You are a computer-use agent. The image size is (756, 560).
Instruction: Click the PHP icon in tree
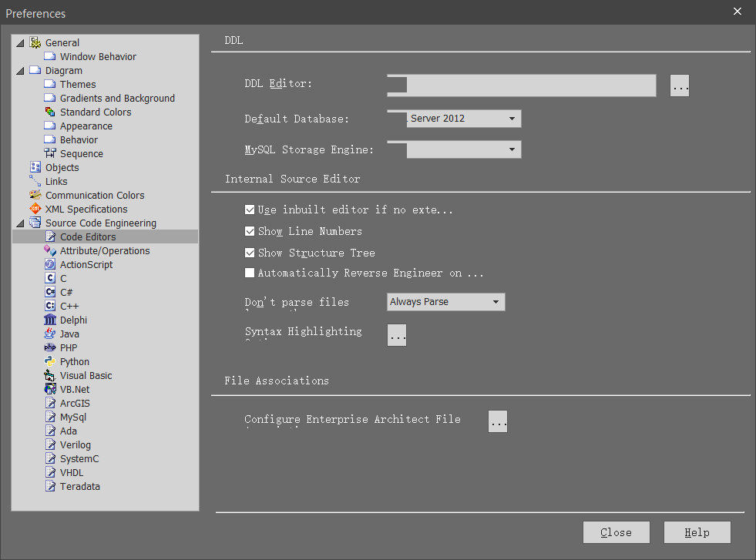tap(49, 347)
